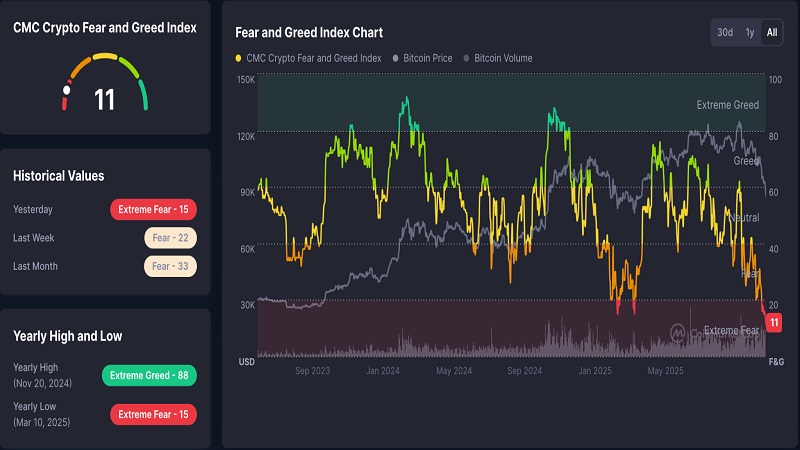Click the Extreme Greed zone band on chart
Image resolution: width=800 pixels, height=450 pixels.
[510, 102]
